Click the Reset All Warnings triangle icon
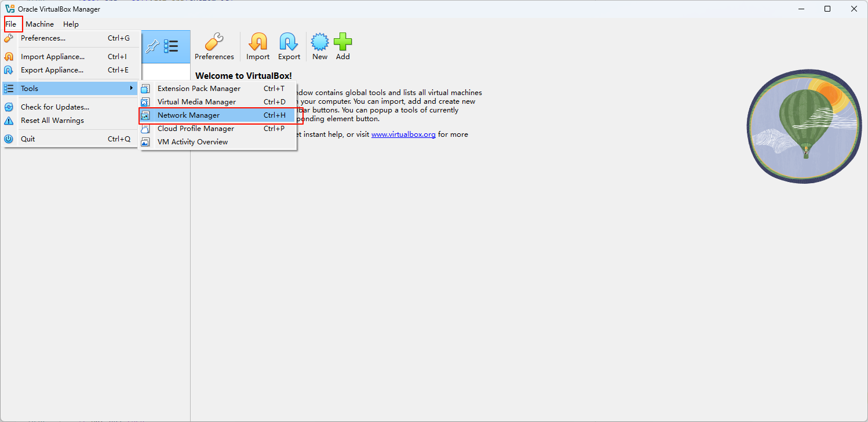This screenshot has width=868, height=422. (x=9, y=121)
